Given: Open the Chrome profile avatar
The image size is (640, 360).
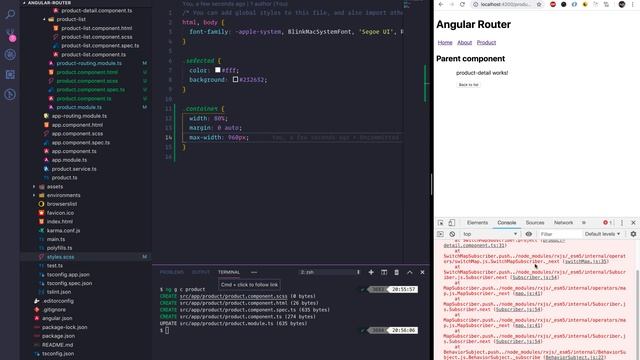Looking at the screenshot, I should [x=622, y=4].
